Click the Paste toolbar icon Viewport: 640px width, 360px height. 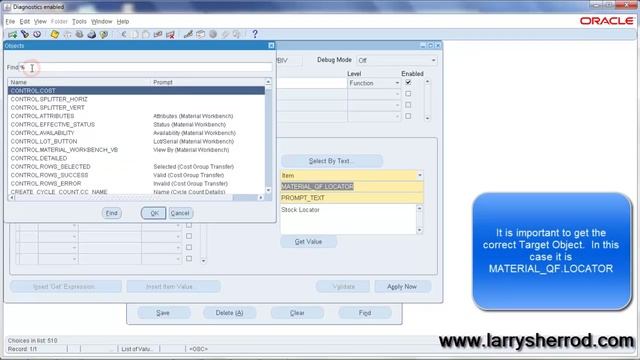[x=146, y=34]
